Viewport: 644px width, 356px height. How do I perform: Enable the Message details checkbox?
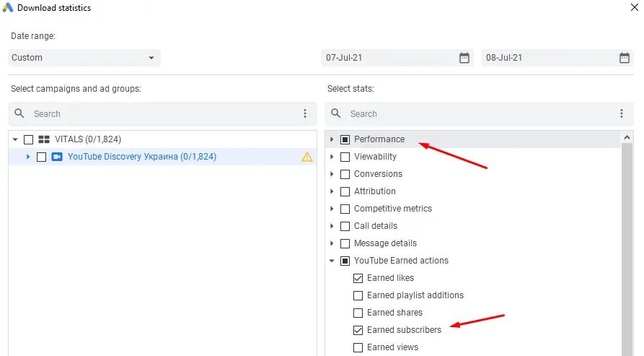(345, 244)
